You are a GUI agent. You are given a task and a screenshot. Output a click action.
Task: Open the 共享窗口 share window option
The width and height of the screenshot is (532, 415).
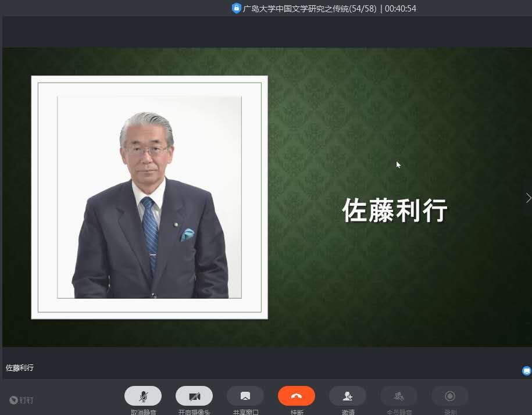pos(245,396)
